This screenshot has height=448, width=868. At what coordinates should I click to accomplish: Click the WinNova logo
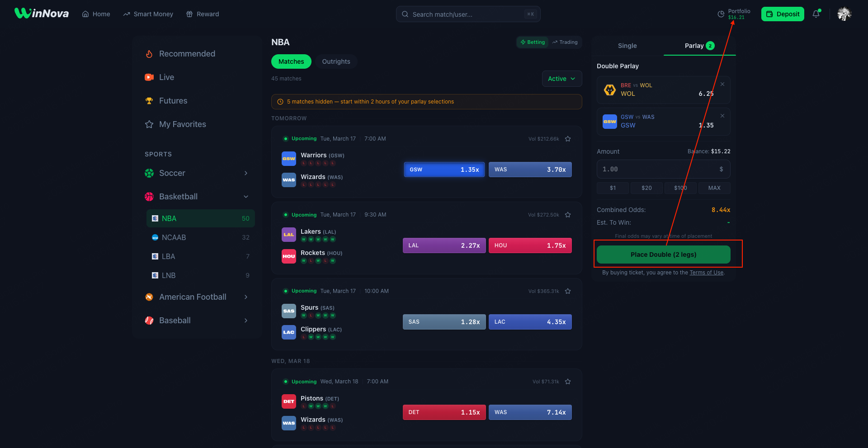tap(42, 14)
